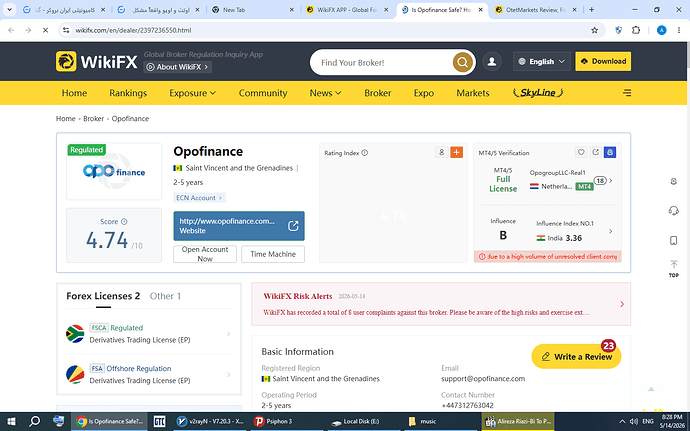Show hidden system tray icons
Image resolution: width=690 pixels, height=431 pixels.
tap(622, 421)
